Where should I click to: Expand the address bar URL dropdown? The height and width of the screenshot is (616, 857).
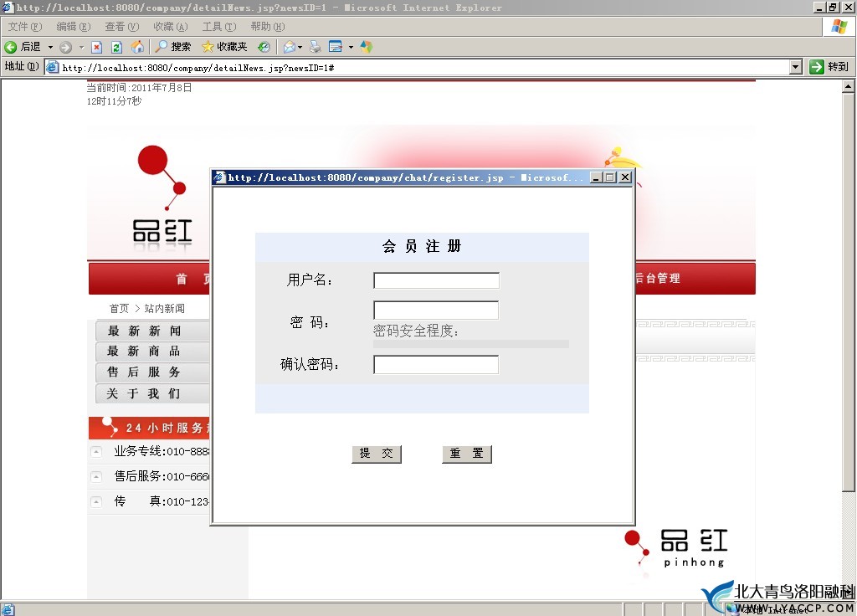pyautogui.click(x=796, y=67)
